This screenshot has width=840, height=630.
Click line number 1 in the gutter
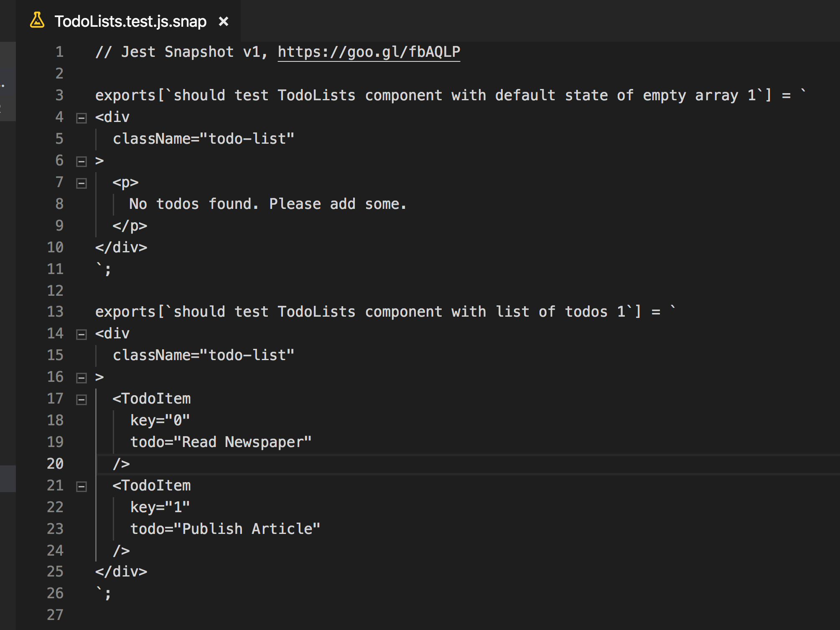[x=59, y=52]
